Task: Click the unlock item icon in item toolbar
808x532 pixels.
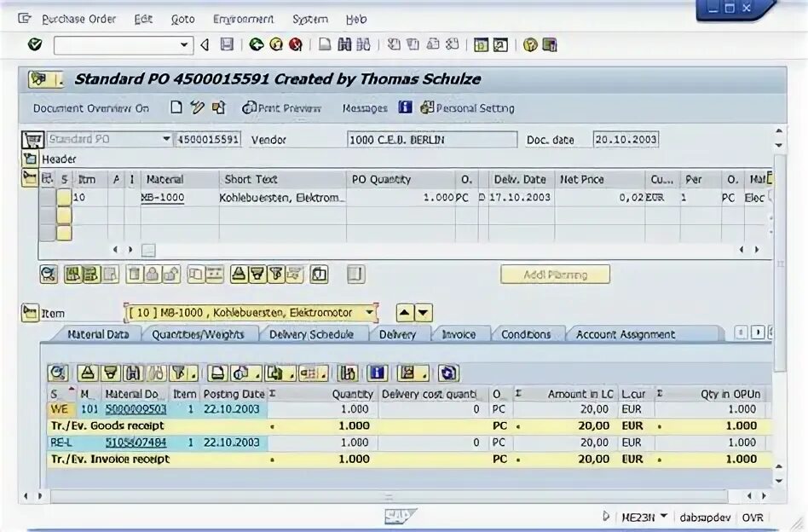Action: point(171,275)
